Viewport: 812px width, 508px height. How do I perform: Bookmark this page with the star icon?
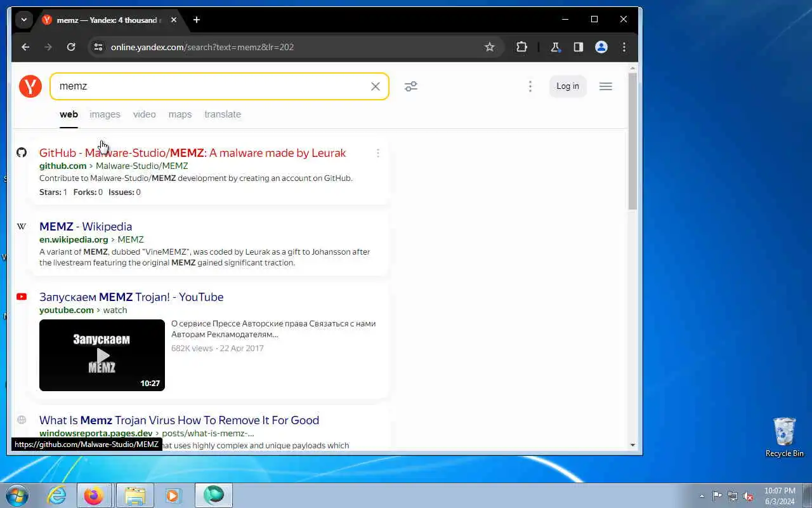tap(490, 47)
